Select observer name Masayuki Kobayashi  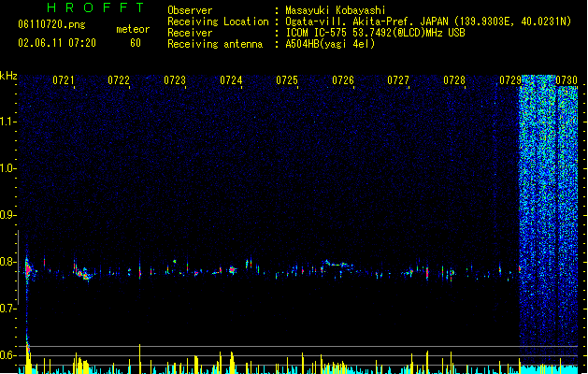click(336, 10)
